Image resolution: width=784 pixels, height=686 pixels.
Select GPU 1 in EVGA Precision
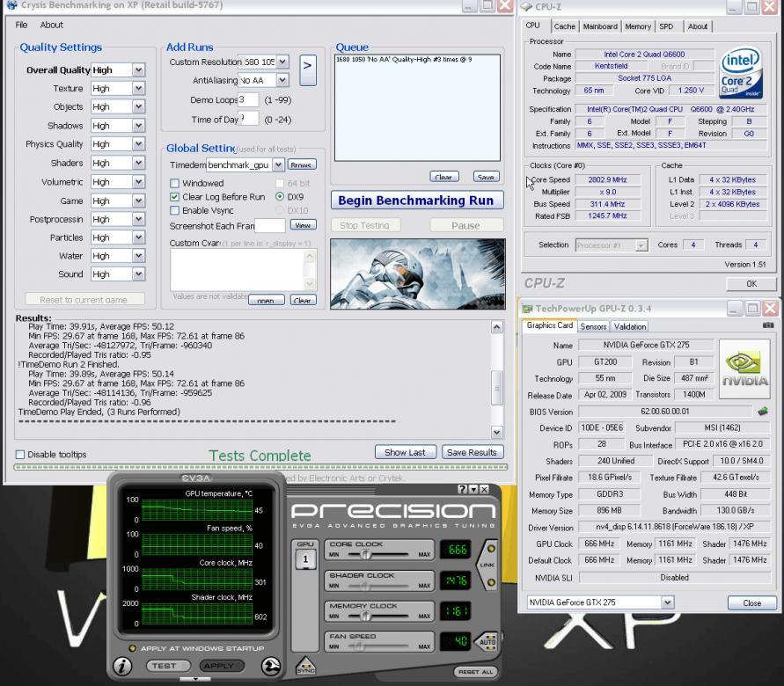pos(305,559)
